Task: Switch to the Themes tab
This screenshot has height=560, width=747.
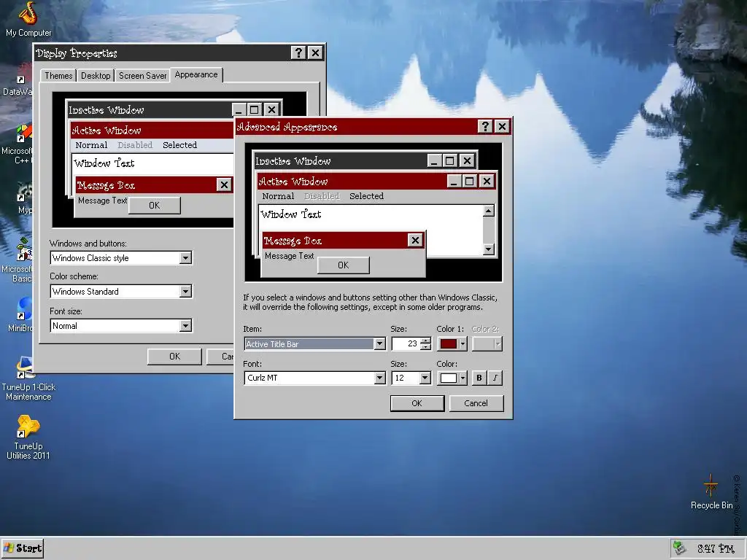Action: (x=58, y=76)
